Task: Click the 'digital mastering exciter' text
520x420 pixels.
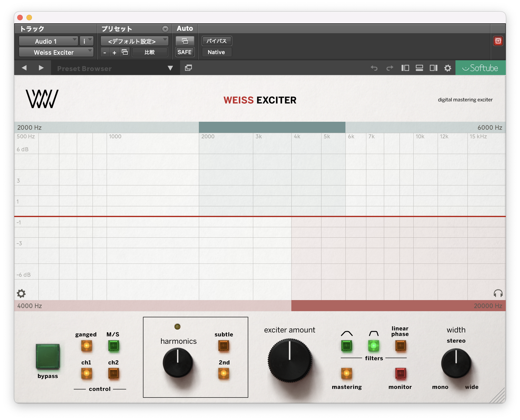Action: point(465,100)
